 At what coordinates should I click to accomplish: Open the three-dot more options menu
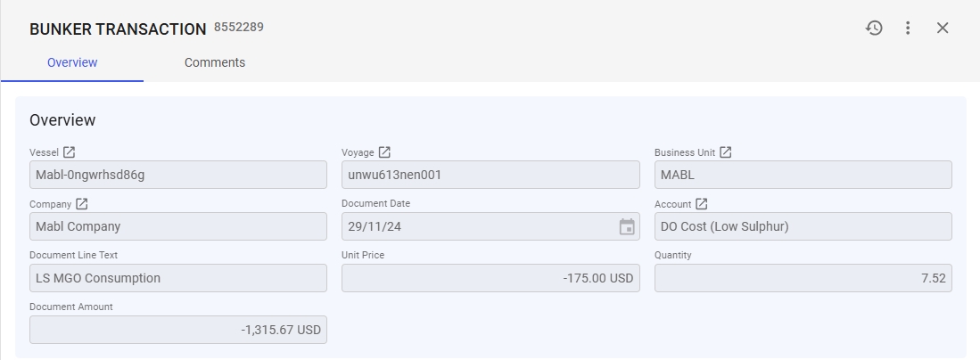click(x=908, y=28)
